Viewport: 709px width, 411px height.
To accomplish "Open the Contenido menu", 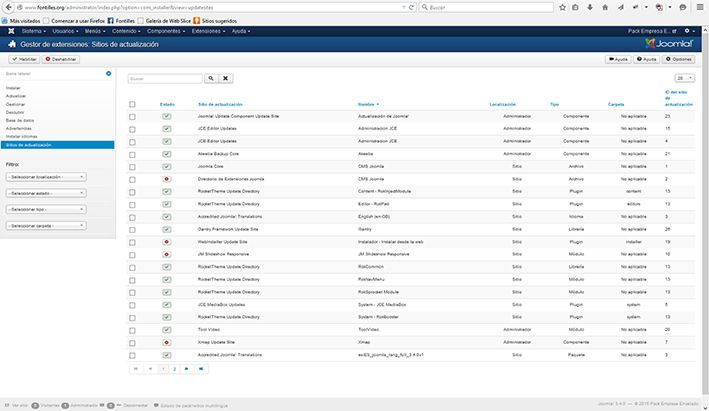I will [x=126, y=31].
